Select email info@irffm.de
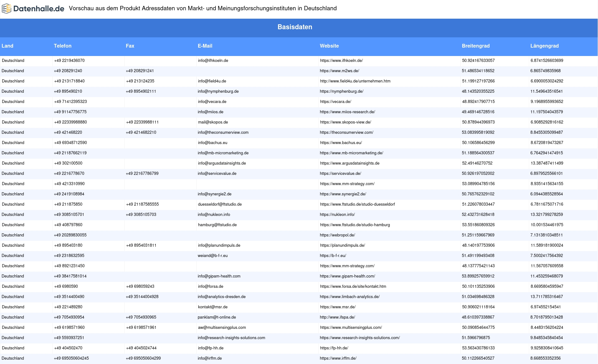This screenshot has width=598, height=364. (x=210, y=358)
